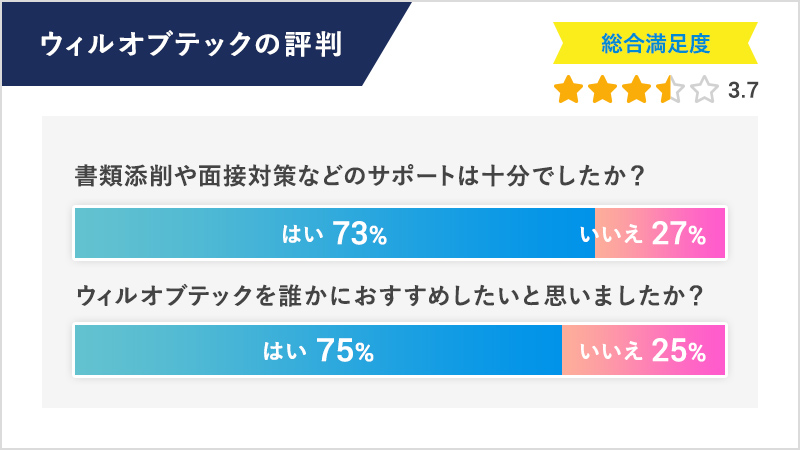Click the 27% percentage label
800x450 pixels.
coord(679,234)
